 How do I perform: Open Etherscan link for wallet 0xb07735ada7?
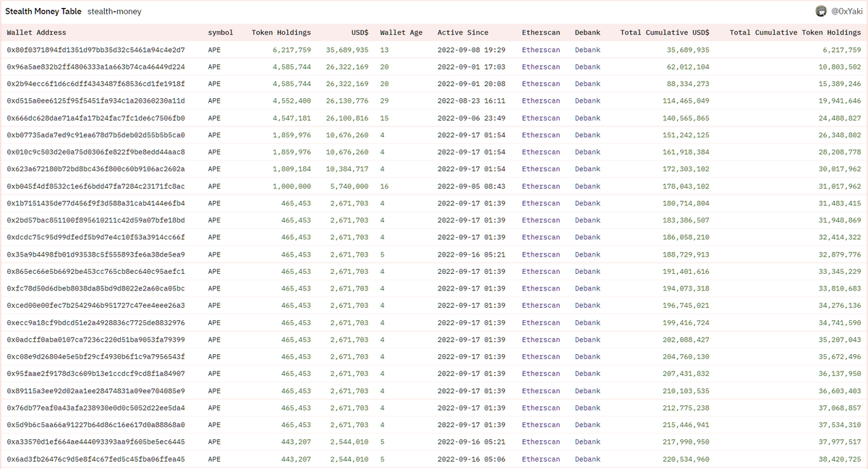[541, 135]
